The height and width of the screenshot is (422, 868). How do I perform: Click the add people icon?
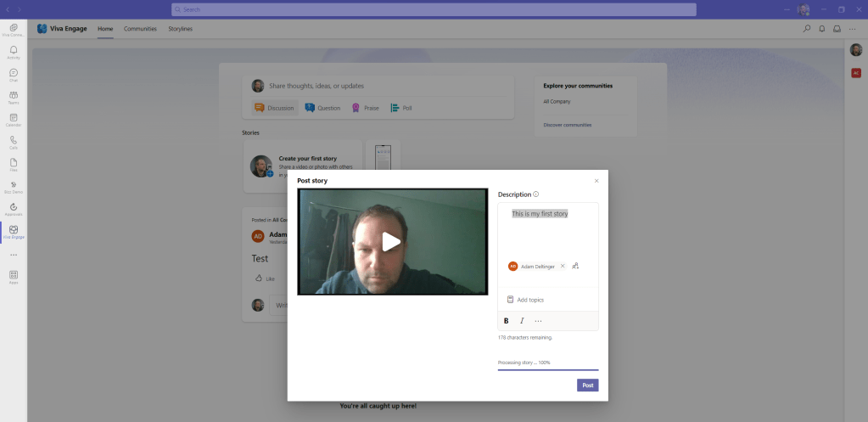pyautogui.click(x=575, y=266)
